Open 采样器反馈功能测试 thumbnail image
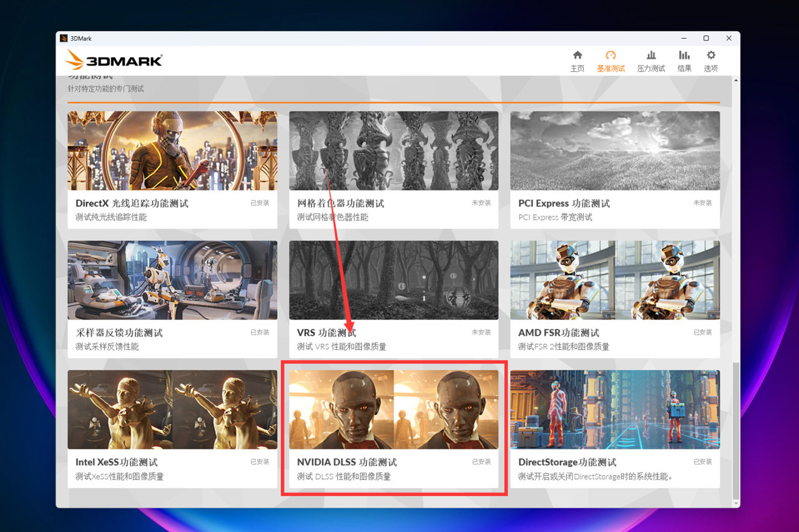Screen dimensions: 799x532 click(x=172, y=281)
